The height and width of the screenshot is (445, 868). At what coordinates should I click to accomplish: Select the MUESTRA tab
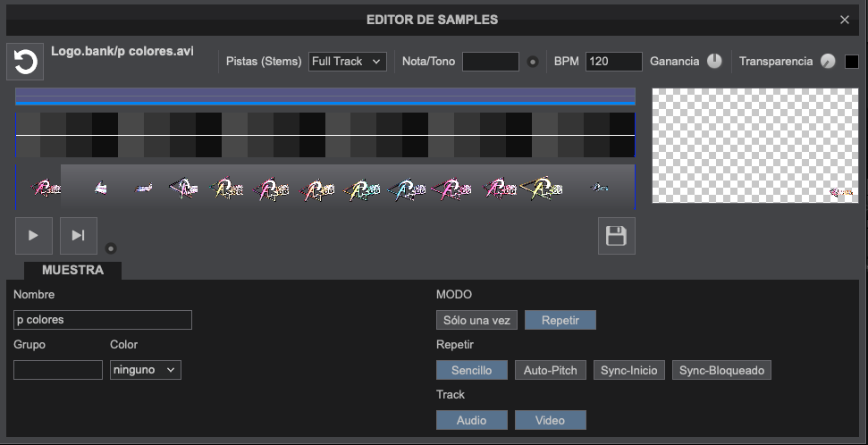(x=72, y=270)
